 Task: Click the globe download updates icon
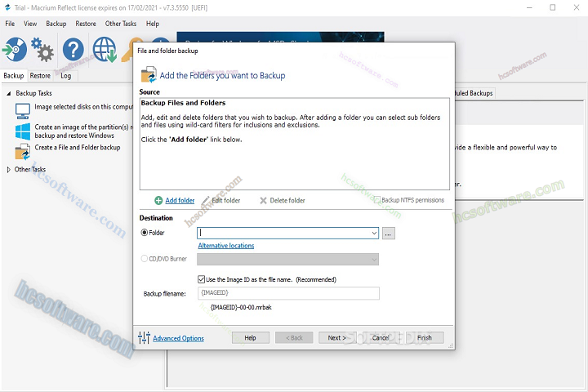105,49
